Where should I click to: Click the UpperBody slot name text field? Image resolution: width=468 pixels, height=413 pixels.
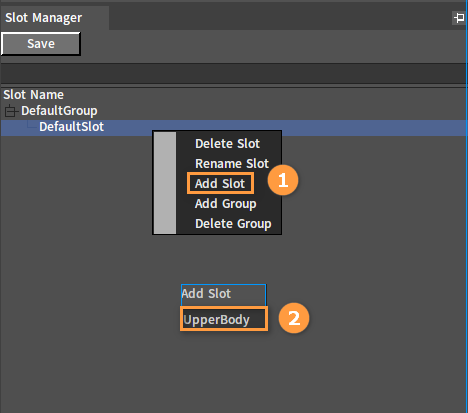tap(224, 319)
